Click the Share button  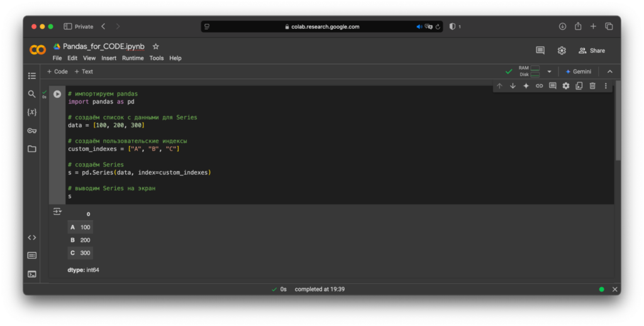point(592,50)
